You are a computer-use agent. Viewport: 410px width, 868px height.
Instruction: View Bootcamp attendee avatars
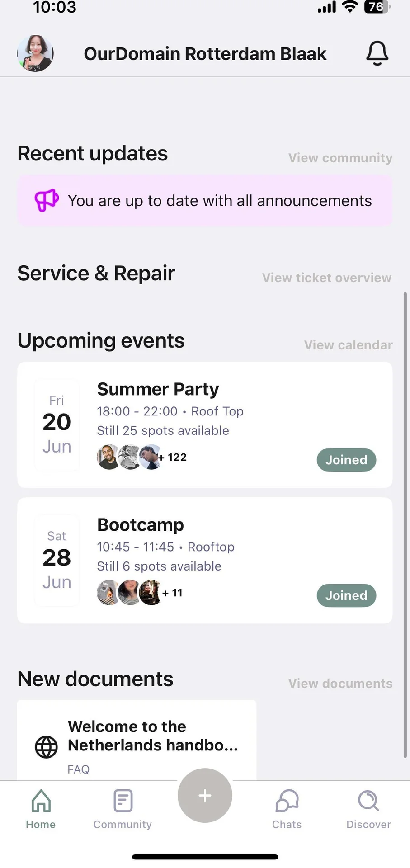coord(140,593)
